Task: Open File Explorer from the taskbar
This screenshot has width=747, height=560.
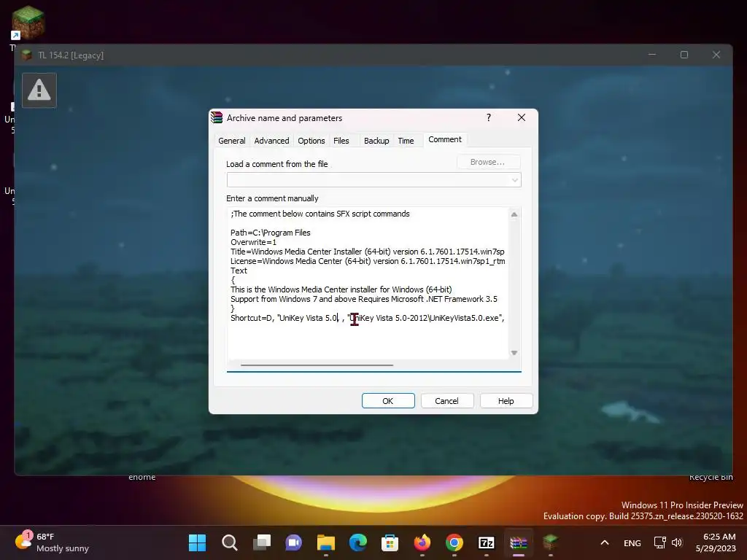Action: click(326, 542)
